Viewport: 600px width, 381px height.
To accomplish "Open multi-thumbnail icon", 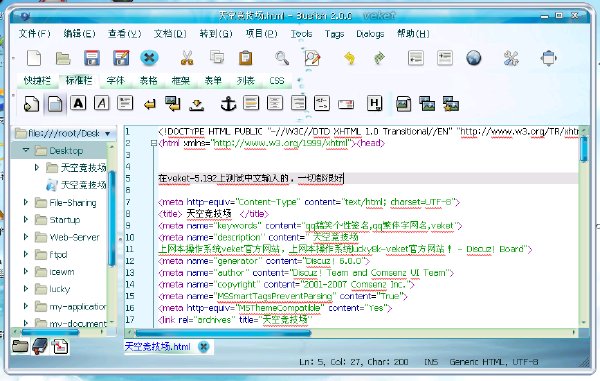I will [451, 104].
